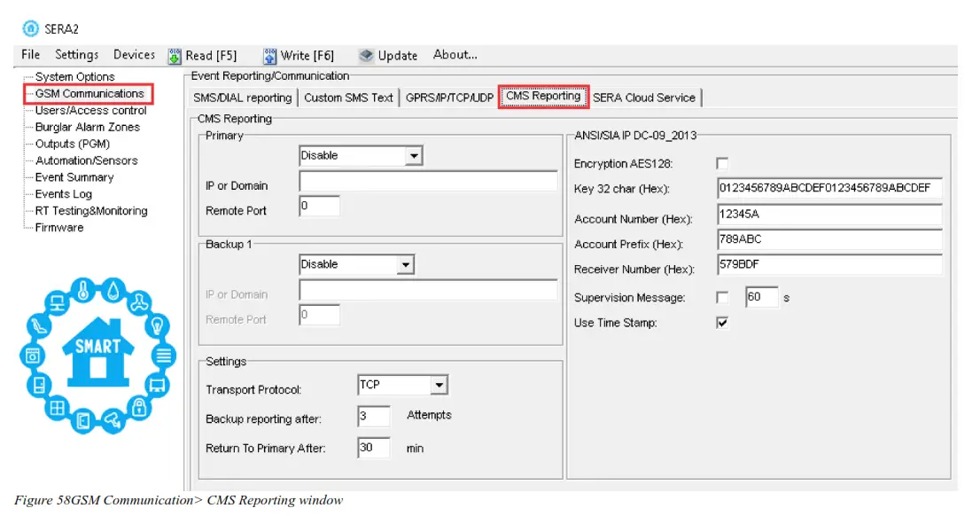980x516 pixels.
Task: Uncheck the Use Time Stamp checkbox
Action: [x=722, y=323]
